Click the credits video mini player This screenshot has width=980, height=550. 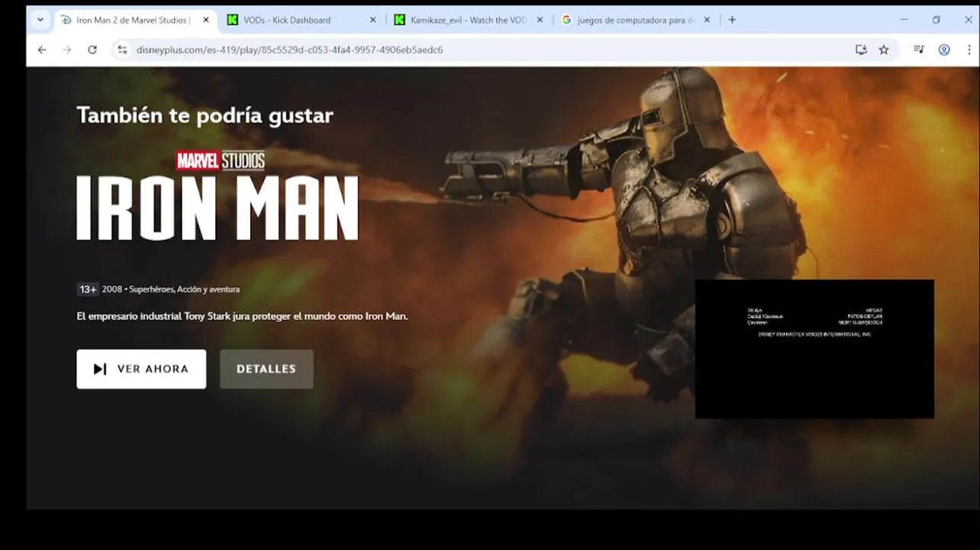(814, 349)
